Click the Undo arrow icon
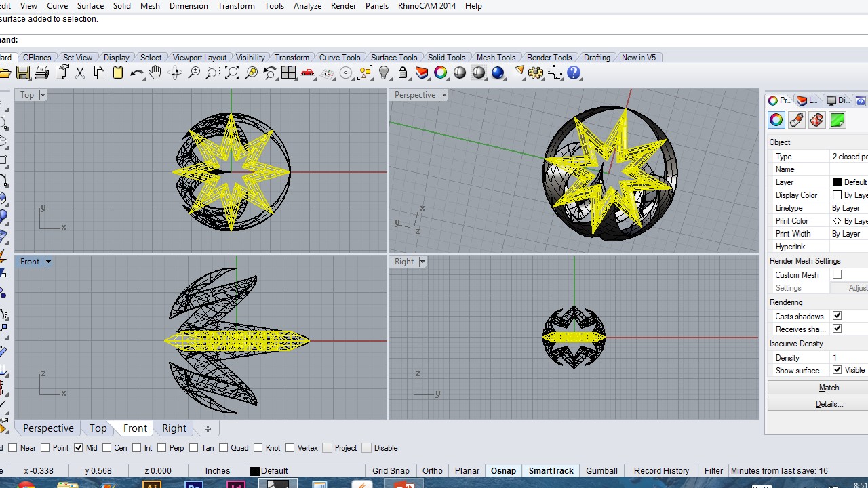The height and width of the screenshot is (488, 868). (x=137, y=73)
